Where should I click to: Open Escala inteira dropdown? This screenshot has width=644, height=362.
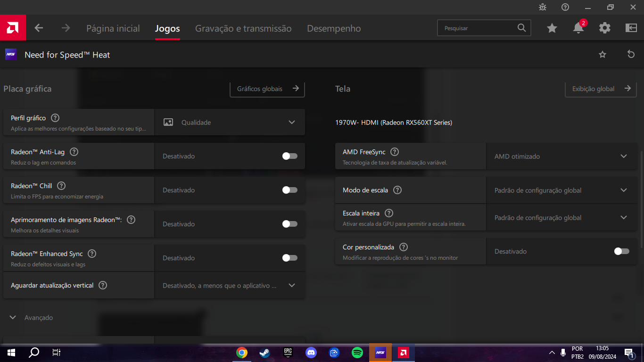point(561,217)
